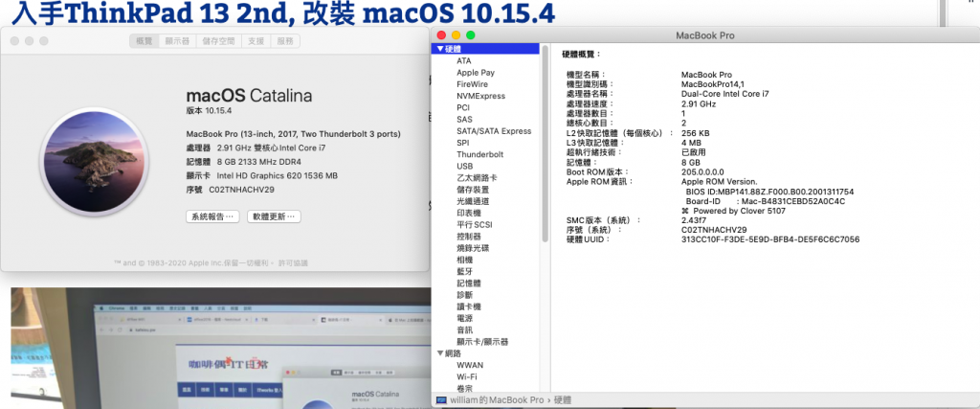Select WWAN under 網路
This screenshot has width=980, height=409.
point(469,365)
